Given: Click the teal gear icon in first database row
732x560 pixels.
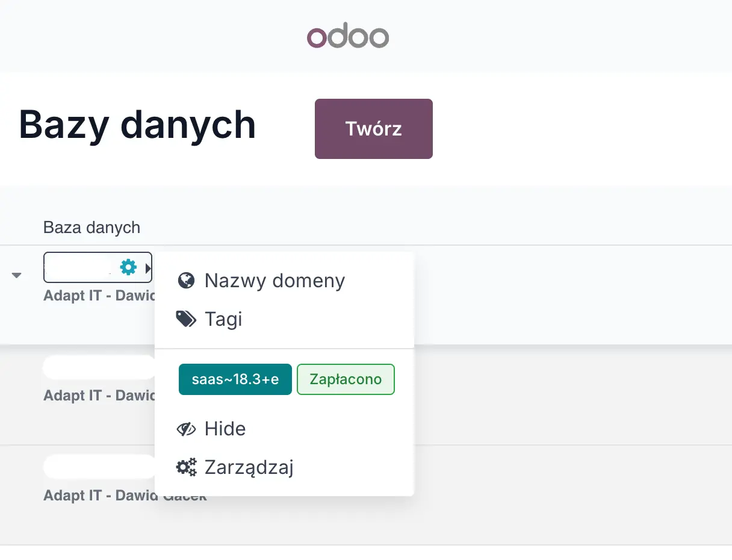Looking at the screenshot, I should [128, 267].
